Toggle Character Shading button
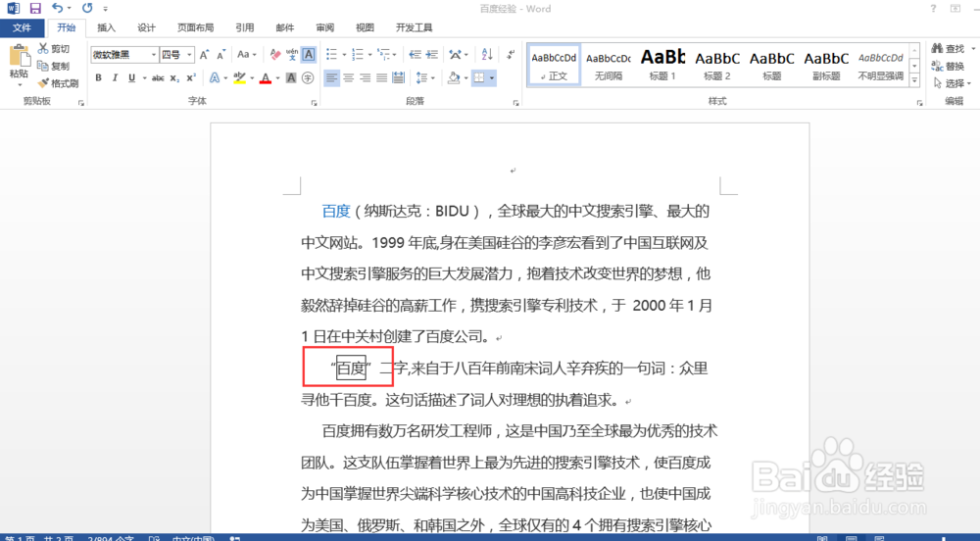Viewport: 980px width, 541px height. pos(291,78)
